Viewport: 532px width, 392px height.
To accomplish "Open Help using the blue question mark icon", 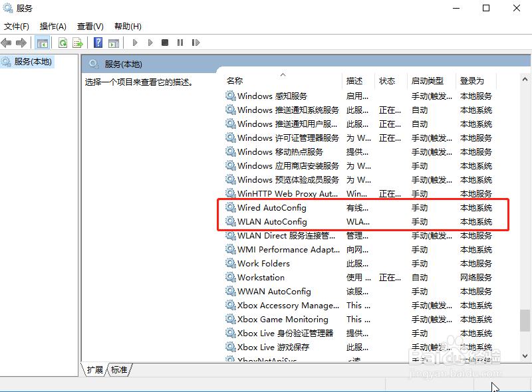I will (97, 43).
